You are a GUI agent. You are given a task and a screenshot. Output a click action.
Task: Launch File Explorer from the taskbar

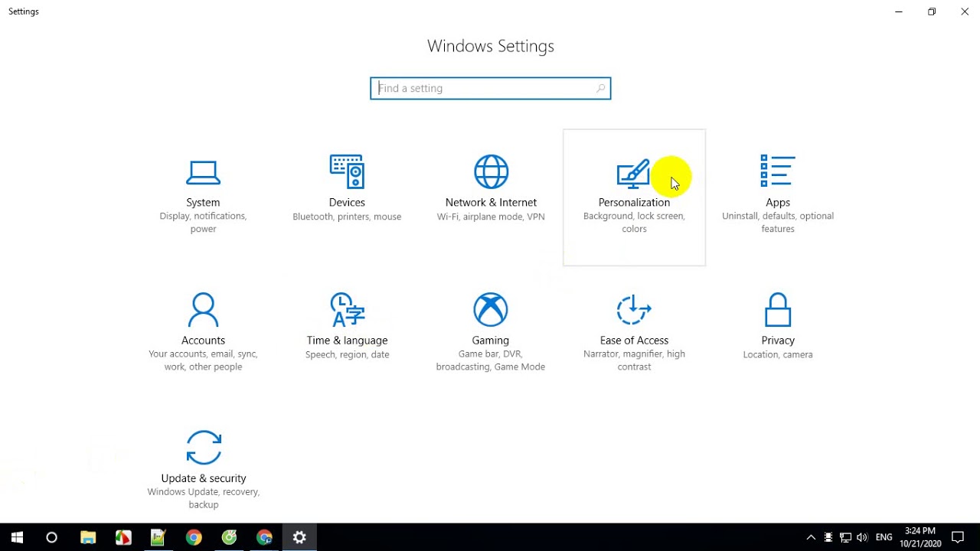[x=88, y=537]
